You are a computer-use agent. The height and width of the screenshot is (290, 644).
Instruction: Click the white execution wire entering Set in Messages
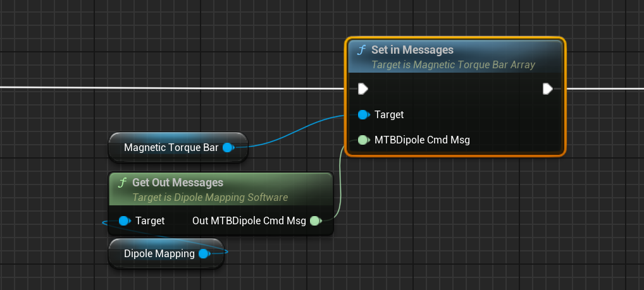coord(190,87)
